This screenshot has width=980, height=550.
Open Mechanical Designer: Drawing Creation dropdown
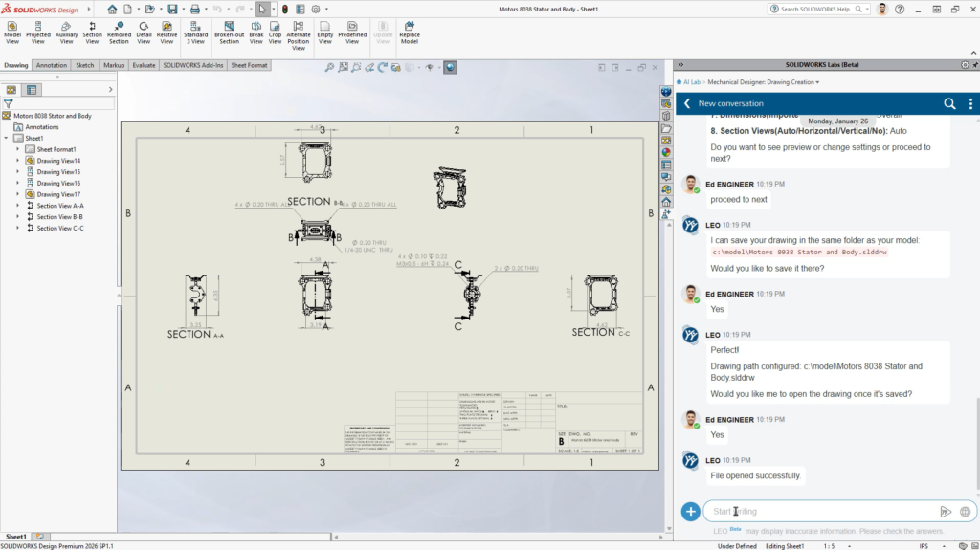[x=763, y=82]
